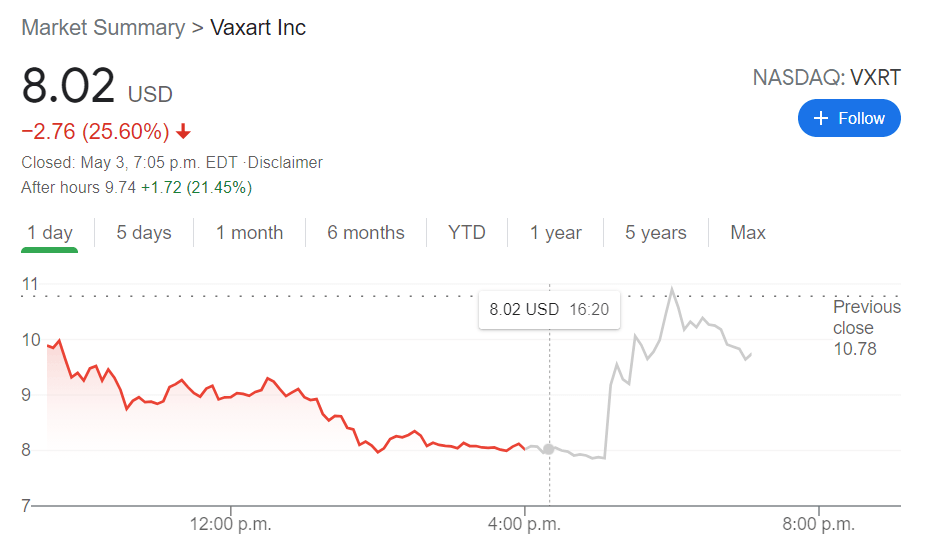Click the Vaxart Inc title text
This screenshot has height=547, width=931.
258,27
